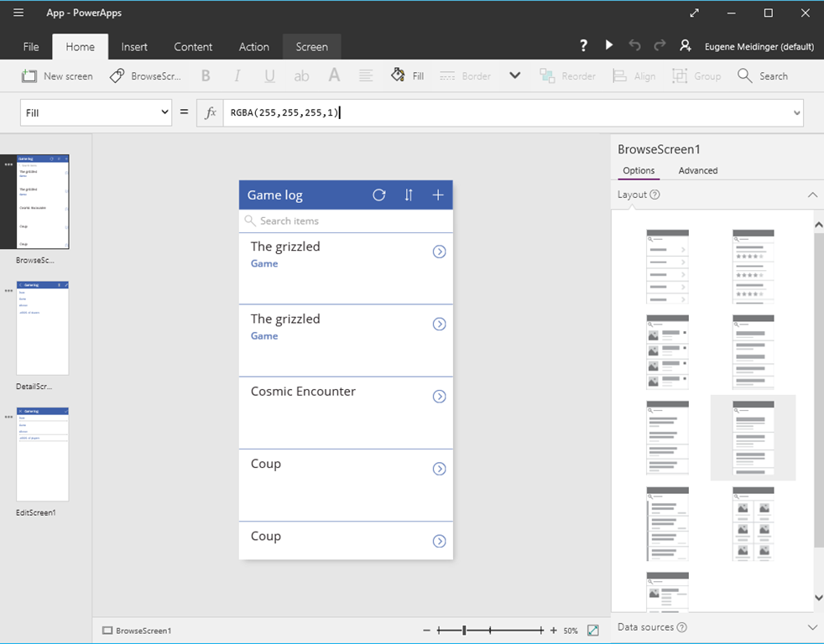Preview the app with Play button
824x644 pixels.
609,45
